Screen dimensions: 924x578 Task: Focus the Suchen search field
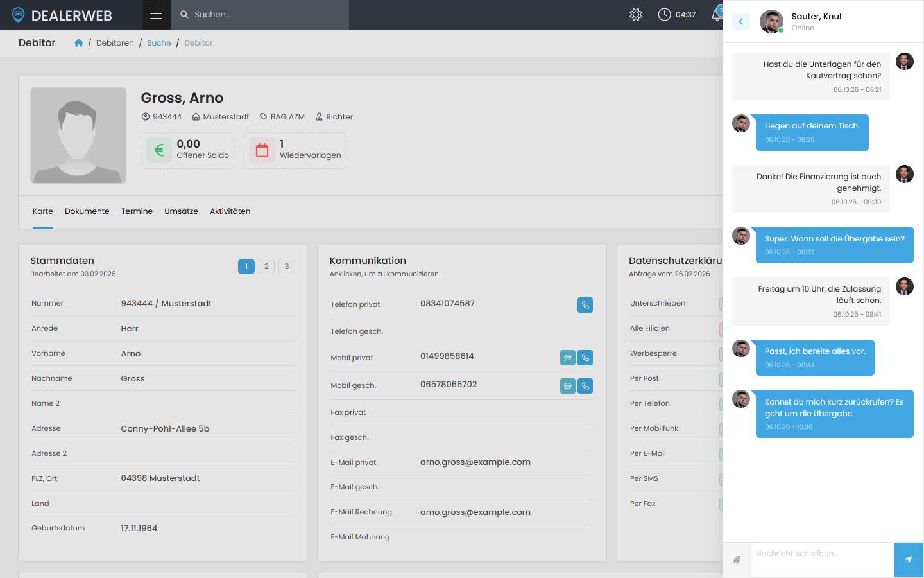point(260,14)
